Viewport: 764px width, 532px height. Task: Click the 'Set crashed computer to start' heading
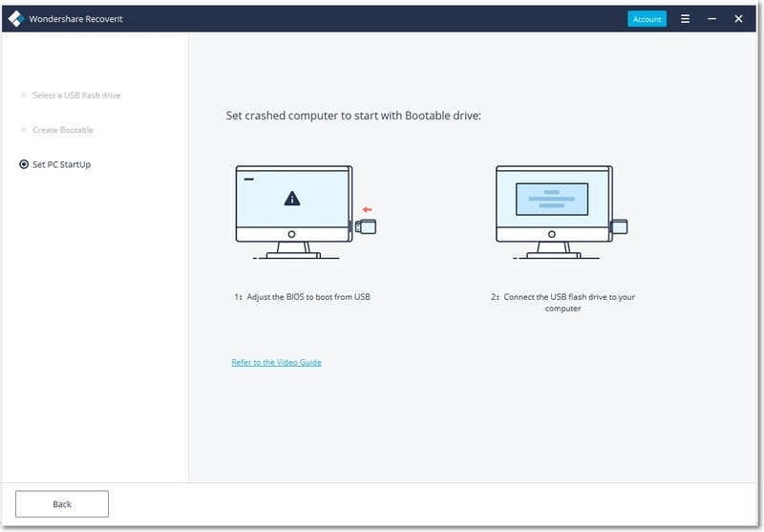[353, 116]
